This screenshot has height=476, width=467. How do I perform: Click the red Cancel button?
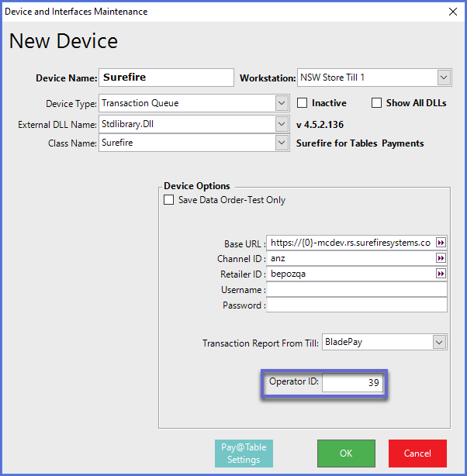pos(417,453)
